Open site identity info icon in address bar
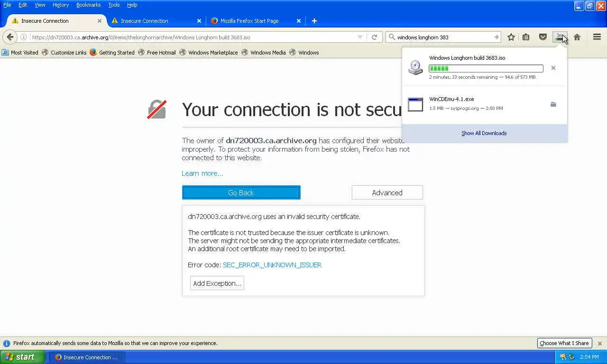The height and width of the screenshot is (364, 607). click(x=24, y=37)
